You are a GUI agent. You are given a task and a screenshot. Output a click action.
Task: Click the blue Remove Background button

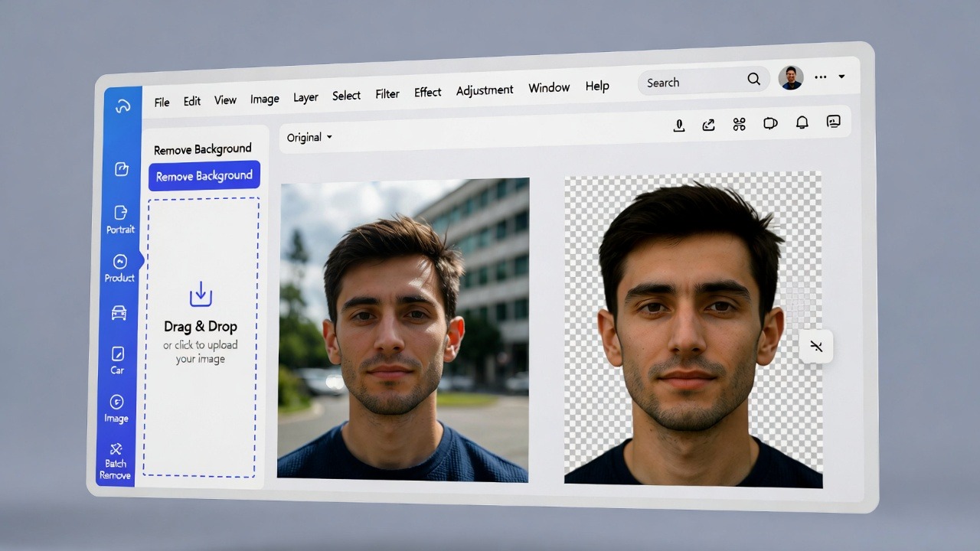[204, 176]
